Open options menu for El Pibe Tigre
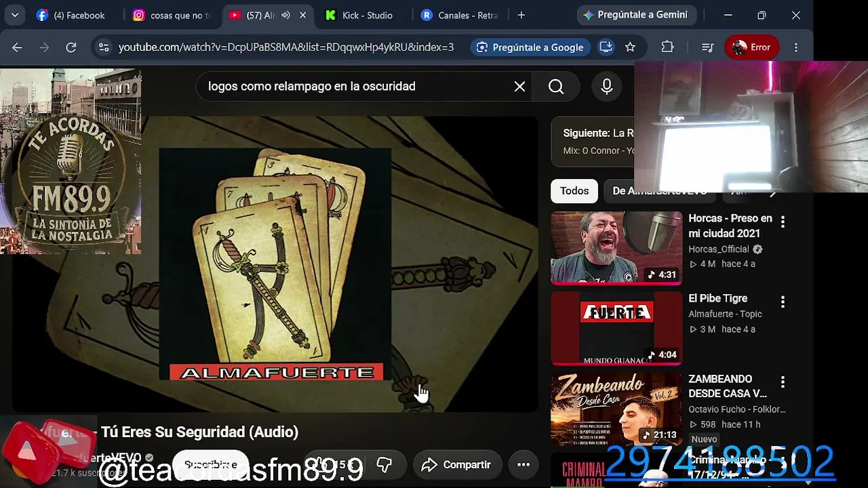The image size is (868, 488). click(x=783, y=302)
